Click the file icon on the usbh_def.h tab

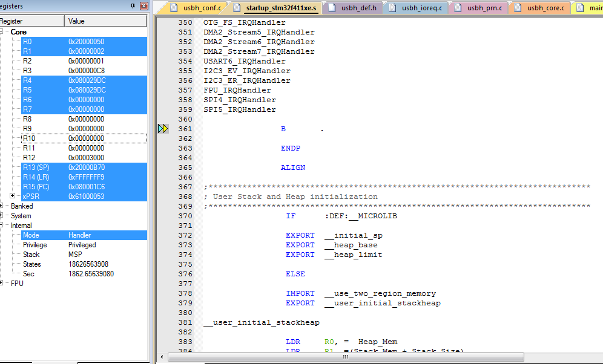(332, 8)
